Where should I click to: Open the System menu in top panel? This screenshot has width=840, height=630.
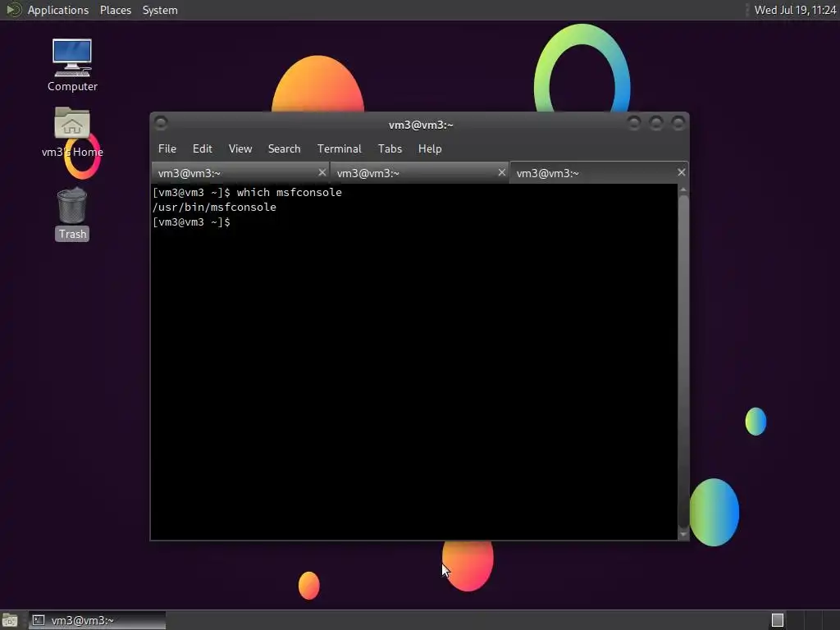pyautogui.click(x=160, y=10)
